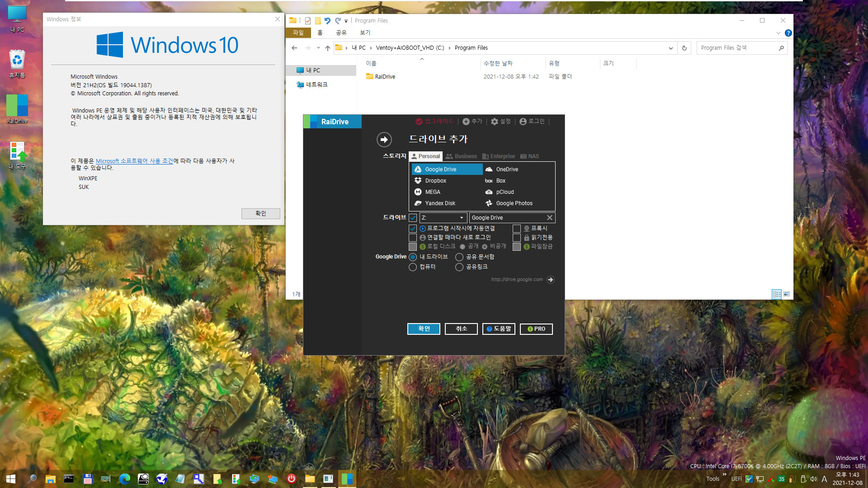Cancel drive addition with 취소
The width and height of the screenshot is (868, 488).
(461, 329)
